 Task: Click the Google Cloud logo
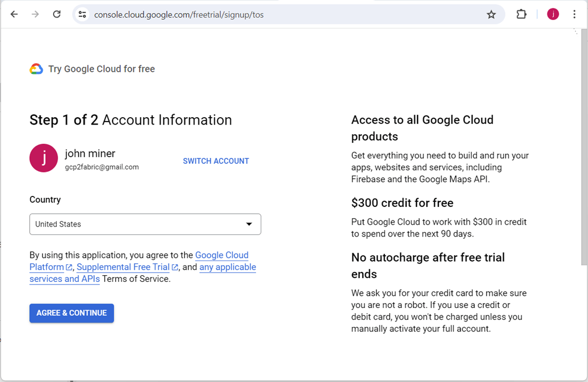click(x=36, y=69)
